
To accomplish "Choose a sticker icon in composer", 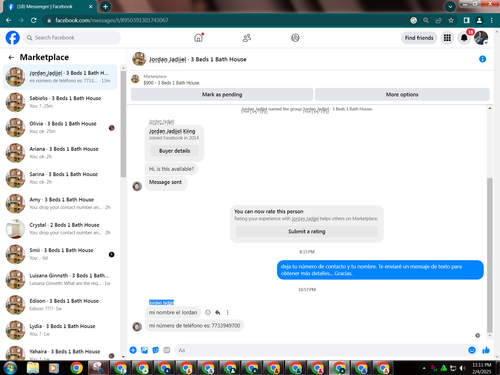I will 155,350.
